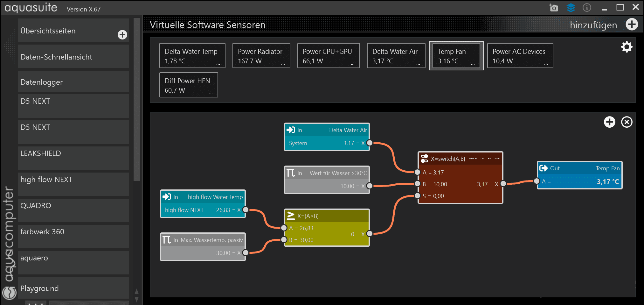Open Daten-Schnellansicht in the sidebar
The image size is (644, 305).
(73, 57)
